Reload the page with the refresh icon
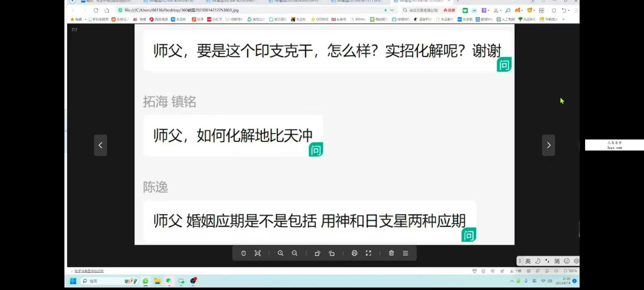 point(96,10)
